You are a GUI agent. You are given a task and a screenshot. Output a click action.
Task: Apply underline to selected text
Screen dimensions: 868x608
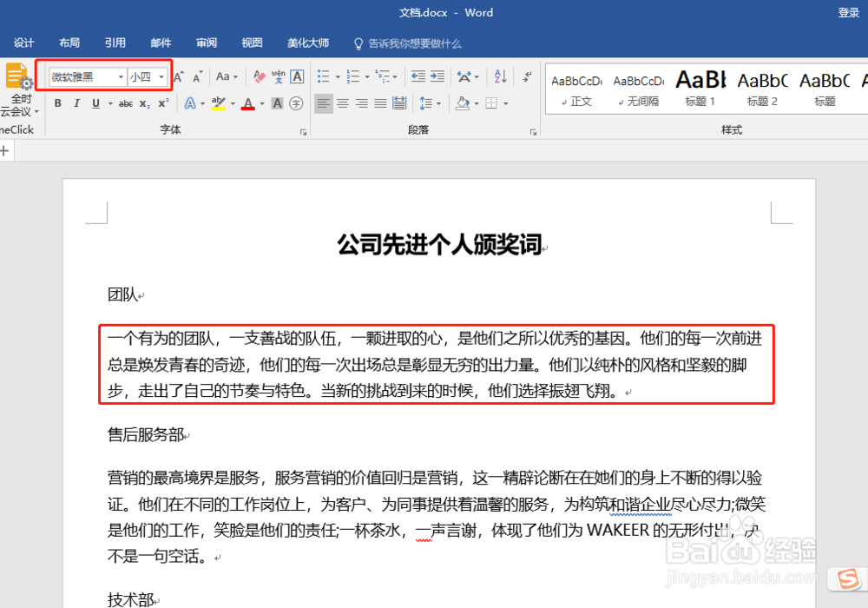click(x=95, y=103)
